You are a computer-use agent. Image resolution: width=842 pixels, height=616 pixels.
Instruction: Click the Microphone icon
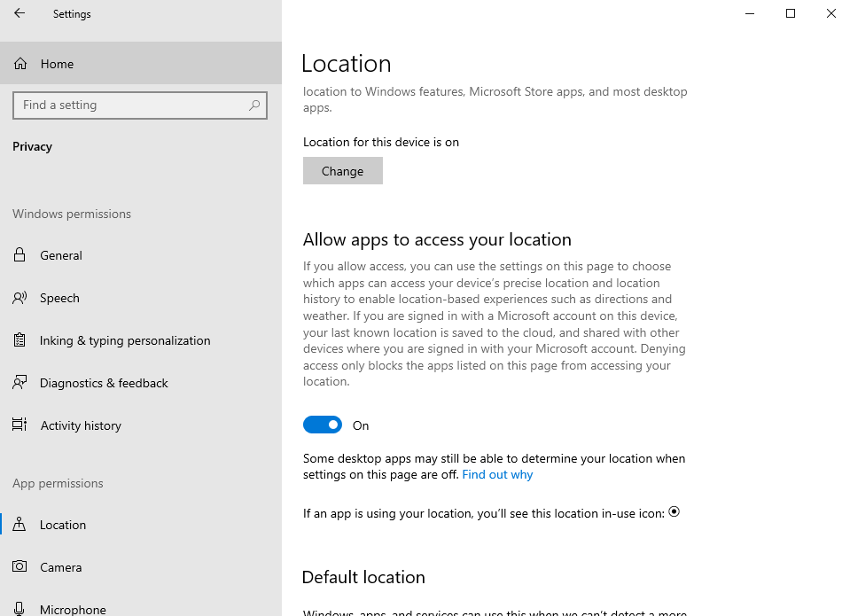(x=19, y=609)
